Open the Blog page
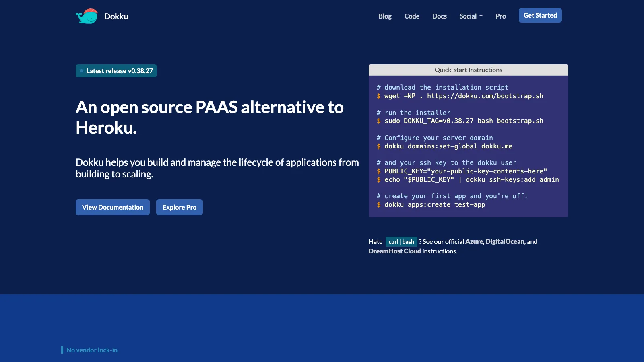 point(385,16)
